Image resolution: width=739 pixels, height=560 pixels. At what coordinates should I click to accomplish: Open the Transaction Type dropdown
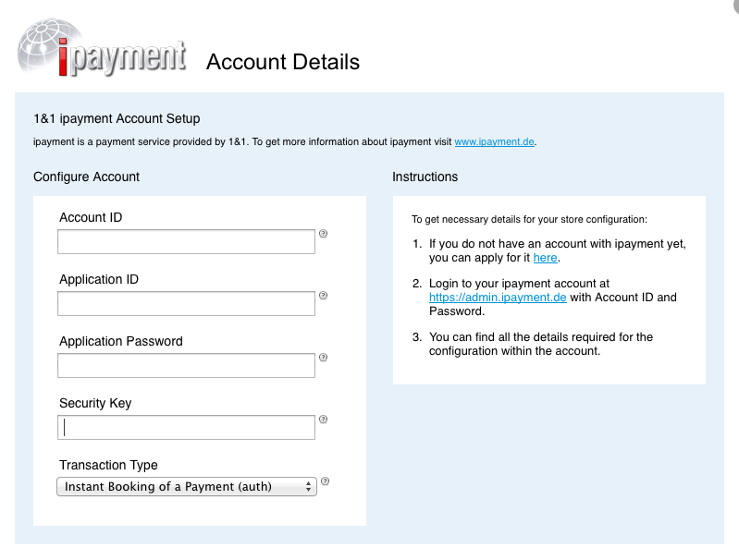coord(187,486)
